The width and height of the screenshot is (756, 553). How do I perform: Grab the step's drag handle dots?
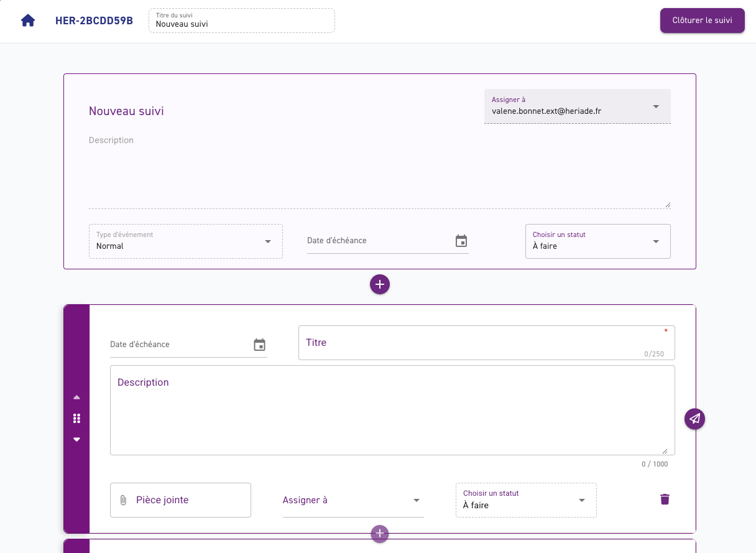[77, 418]
